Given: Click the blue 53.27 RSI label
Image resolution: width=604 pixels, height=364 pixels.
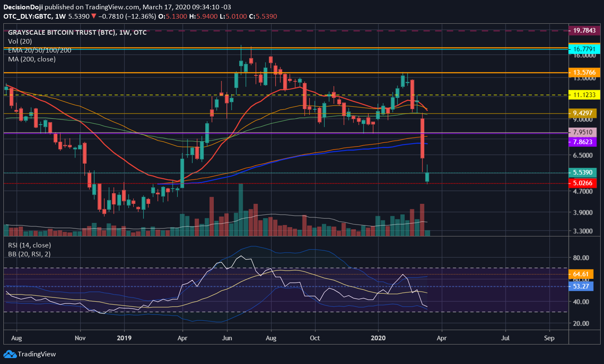Looking at the screenshot, I should [581, 286].
